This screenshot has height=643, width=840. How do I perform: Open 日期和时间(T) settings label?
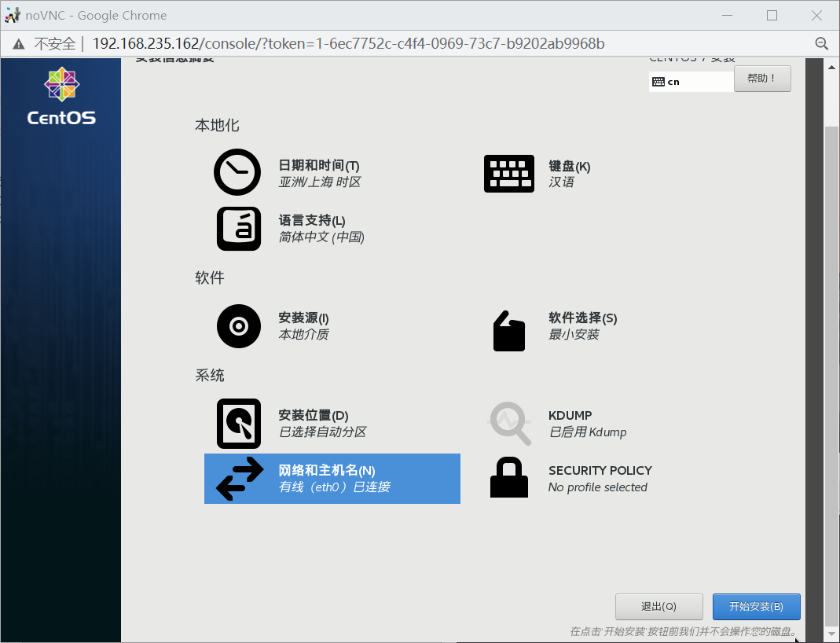319,166
